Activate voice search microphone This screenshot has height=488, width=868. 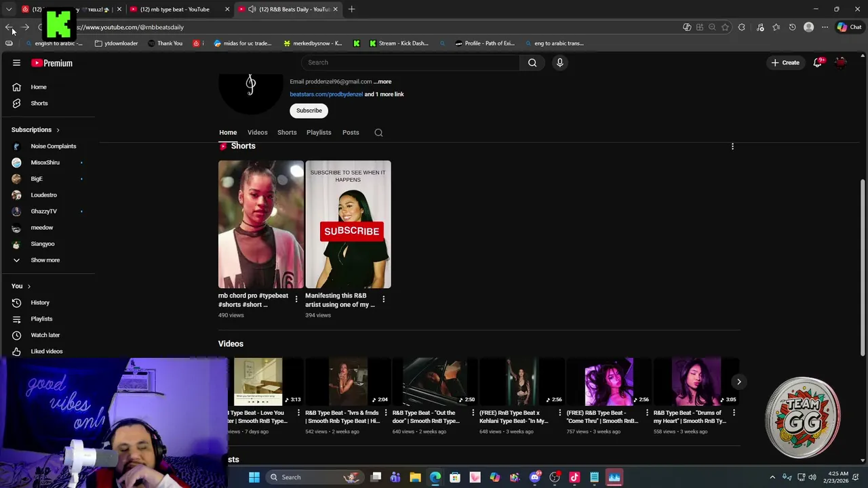coord(559,62)
